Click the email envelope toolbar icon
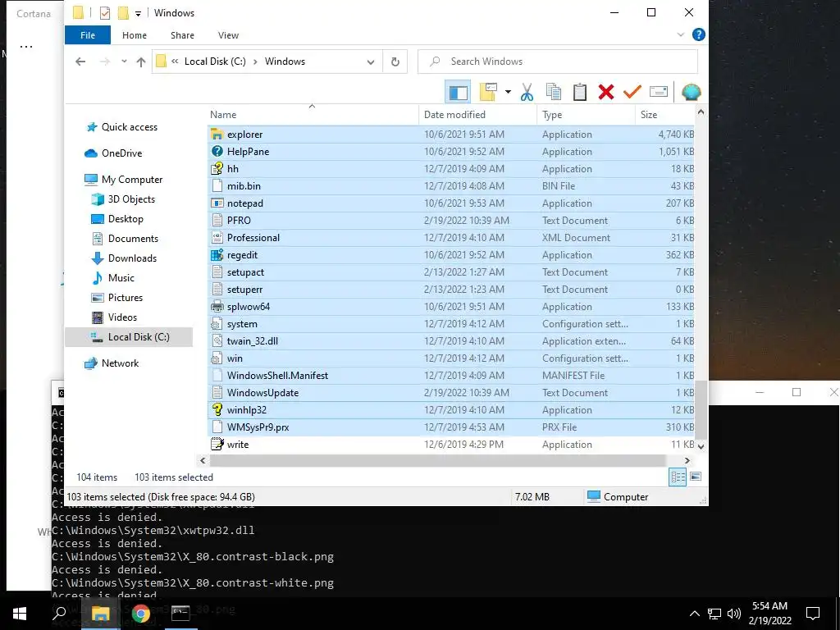840x630 pixels. click(x=659, y=92)
